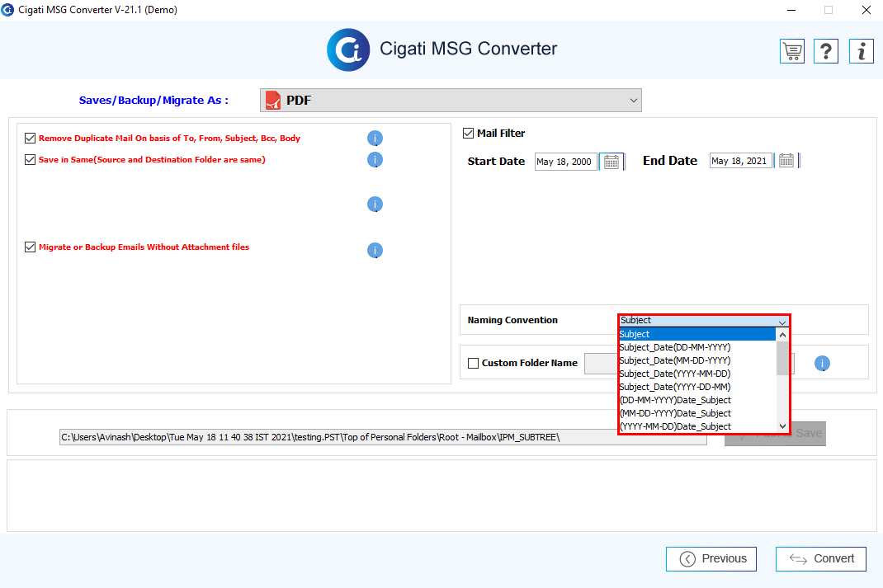
Task: Choose (YYYY-MM-DD)Date_Subject naming option
Action: point(697,426)
